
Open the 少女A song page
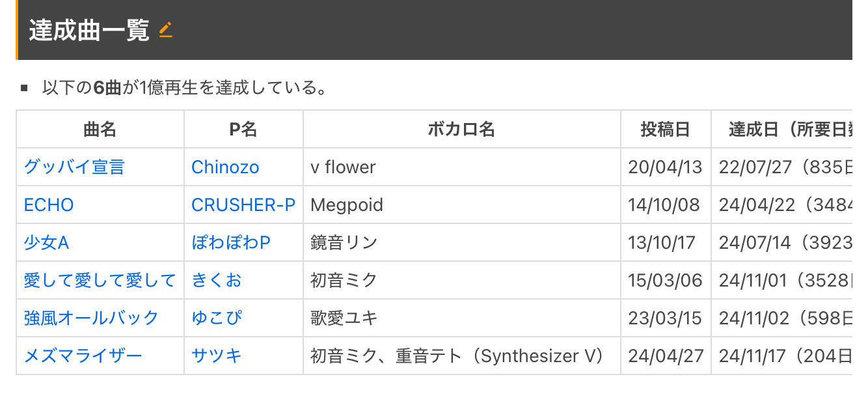[46, 243]
